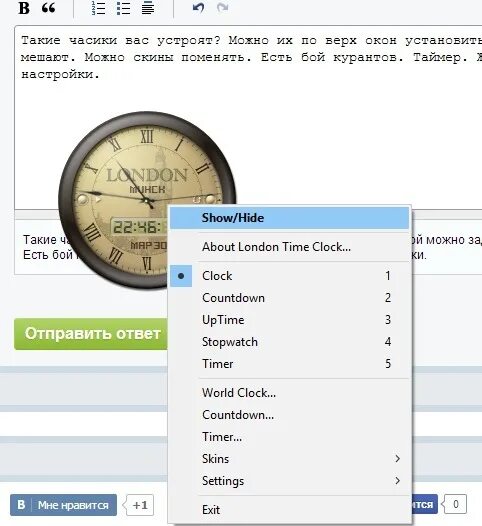Viewport: 482px width, 526px height.
Task: Insert a quote block with quotation icon
Action: click(x=48, y=8)
